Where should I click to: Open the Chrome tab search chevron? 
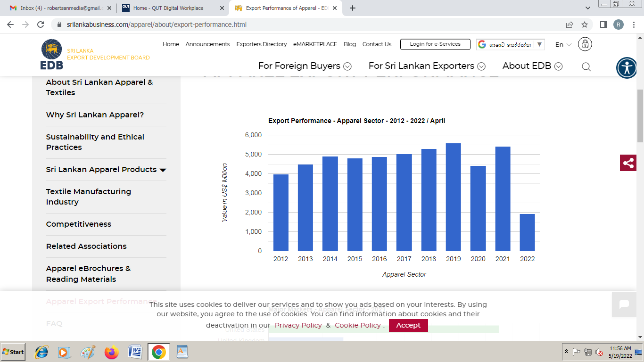tap(587, 8)
